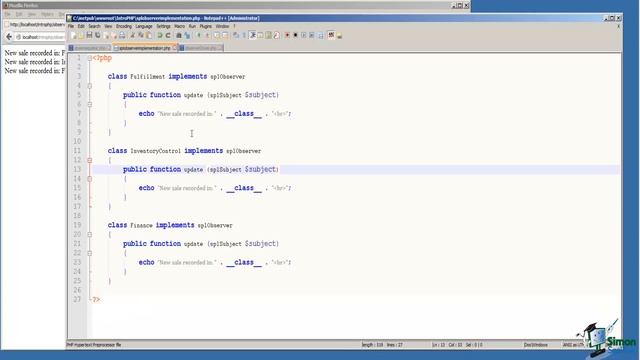The height and width of the screenshot is (360, 640).
Task: Open Find dialog with the binoculars icon
Action: pos(179,36)
